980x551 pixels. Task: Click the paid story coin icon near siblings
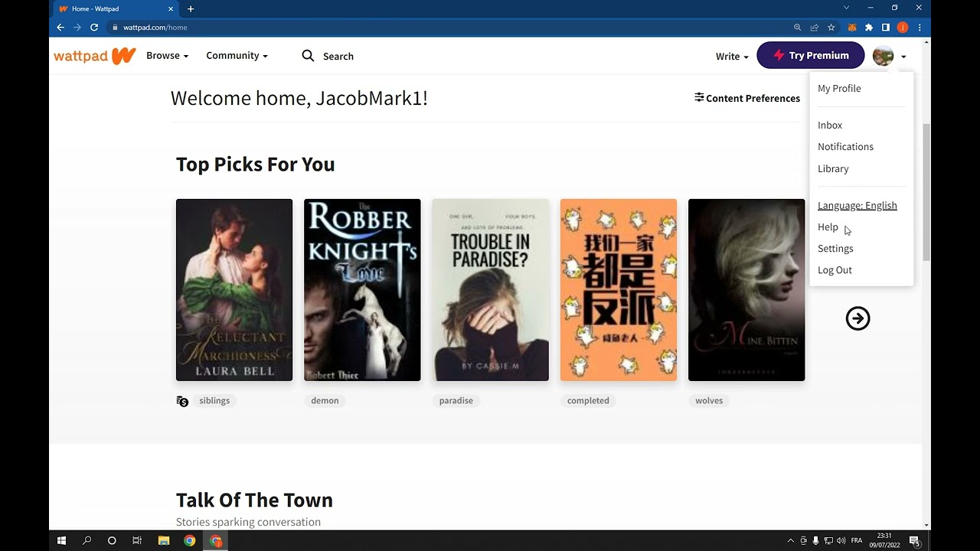click(182, 401)
